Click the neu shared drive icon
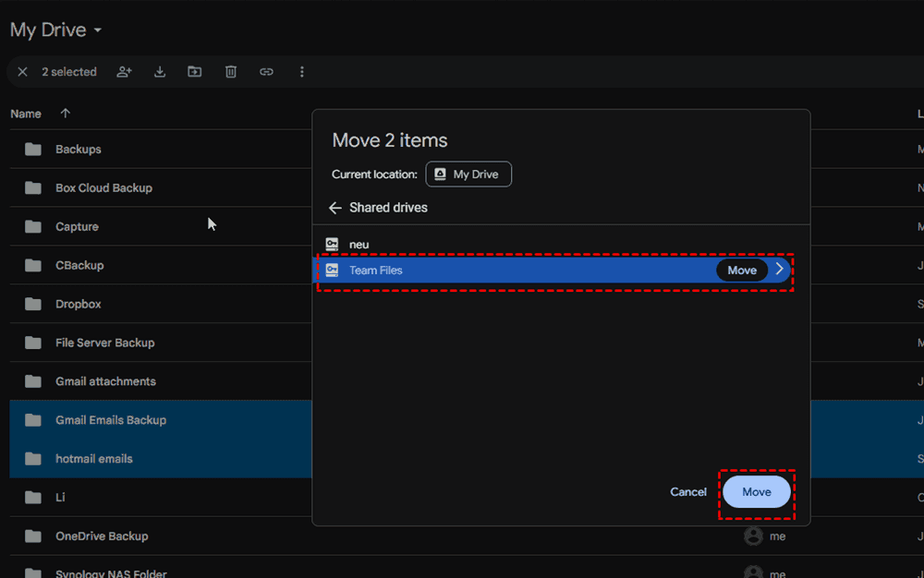The width and height of the screenshot is (924, 578). [333, 245]
